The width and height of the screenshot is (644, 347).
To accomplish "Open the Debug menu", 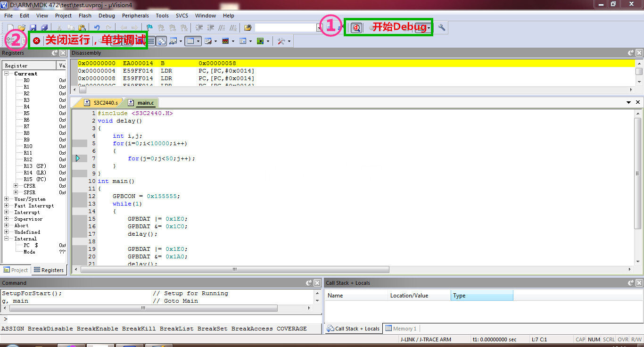I will click(x=107, y=16).
